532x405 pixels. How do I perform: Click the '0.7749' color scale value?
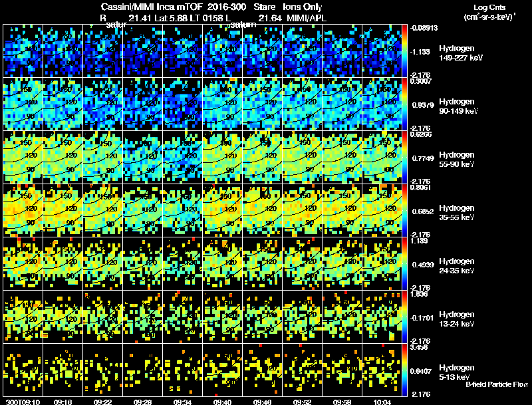[422, 158]
